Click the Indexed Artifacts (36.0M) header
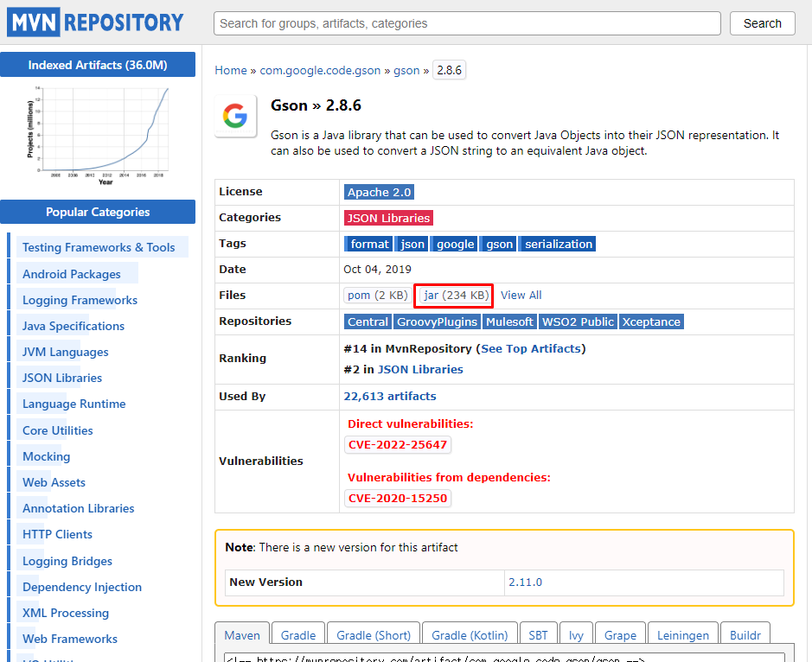This screenshot has width=812, height=662. tap(98, 65)
